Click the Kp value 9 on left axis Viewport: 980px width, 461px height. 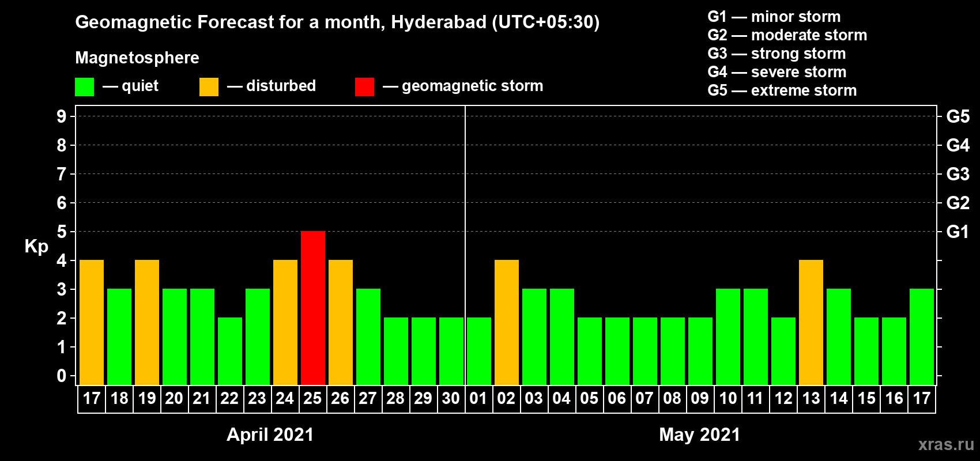pos(62,116)
